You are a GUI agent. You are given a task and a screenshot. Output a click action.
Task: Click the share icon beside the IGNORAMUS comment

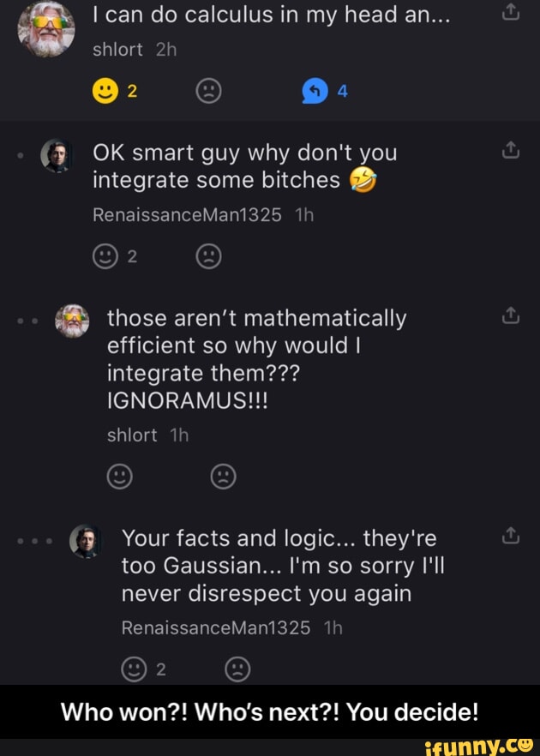pos(511,315)
